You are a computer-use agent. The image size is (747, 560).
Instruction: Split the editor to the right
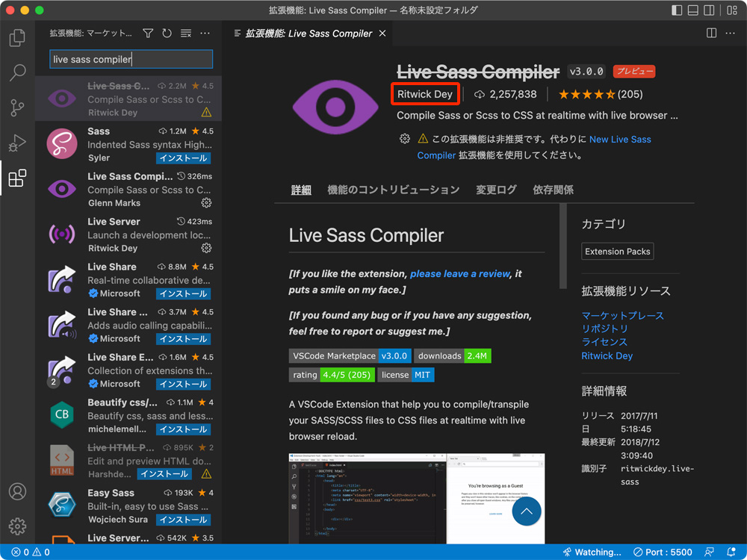(711, 33)
